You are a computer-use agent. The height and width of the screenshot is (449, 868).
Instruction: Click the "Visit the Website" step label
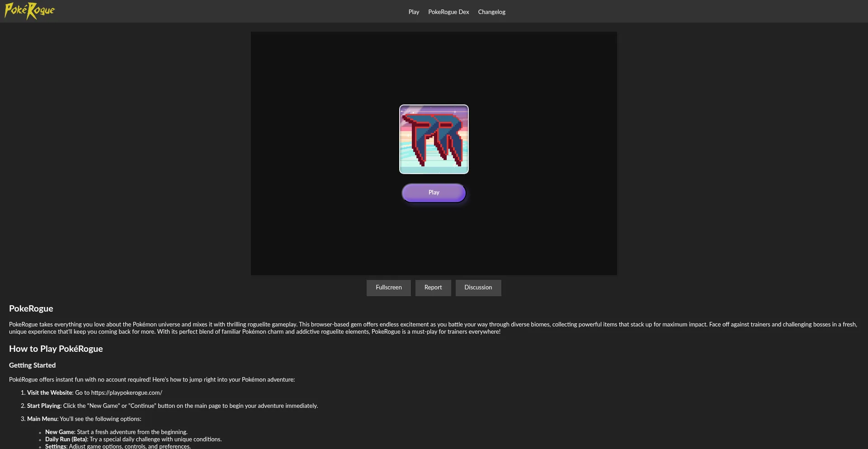click(x=50, y=393)
